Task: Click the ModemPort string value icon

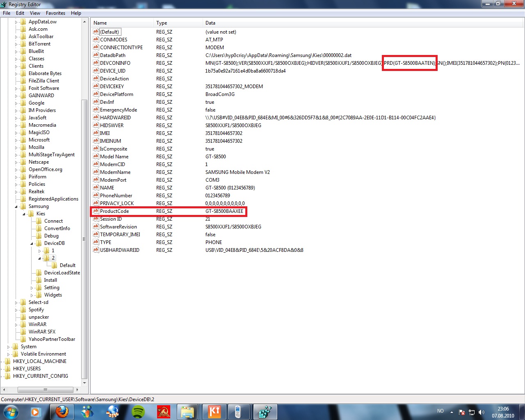Action: 96,180
